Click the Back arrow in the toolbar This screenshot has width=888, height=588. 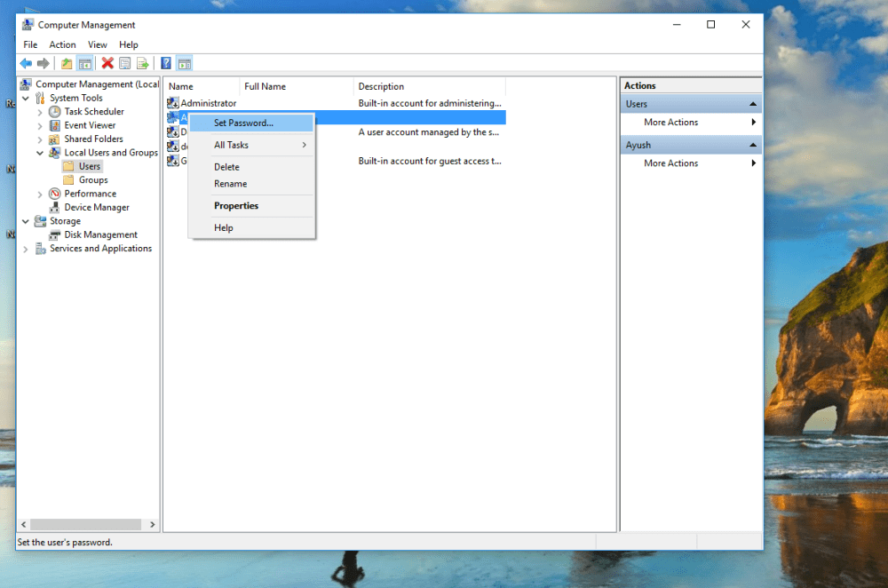(26, 63)
